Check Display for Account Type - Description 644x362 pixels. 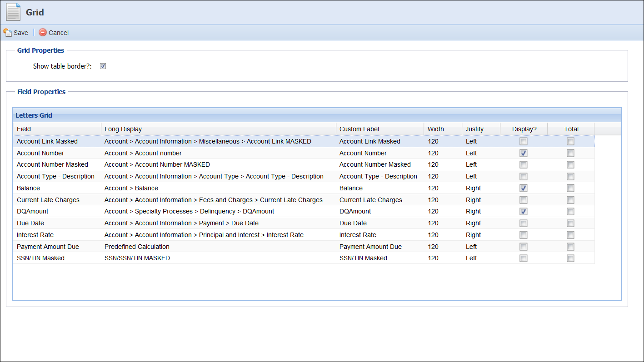tap(524, 176)
